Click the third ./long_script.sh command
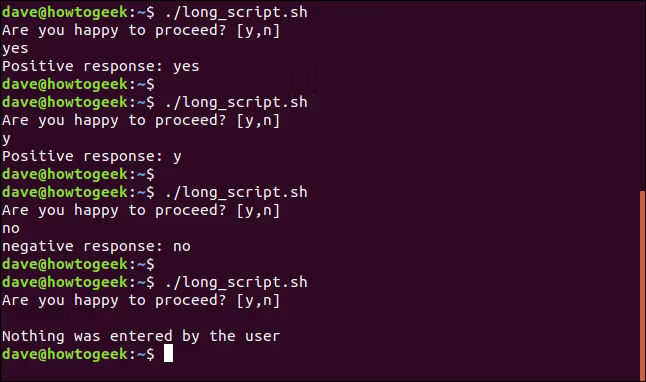Screen dimensions: 646x382 236,192
